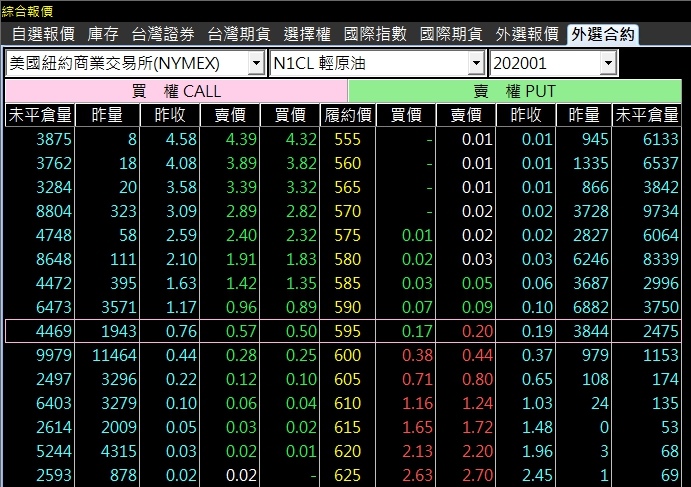Viewport: 691px width, 487px height.
Task: Open the 庫存 tab
Action: point(103,34)
